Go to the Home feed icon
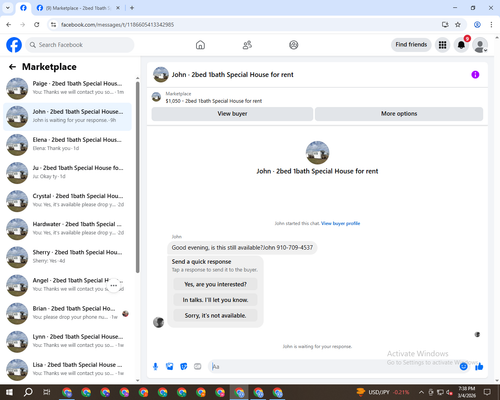Viewport: 500px width, 400px height. coord(200,45)
